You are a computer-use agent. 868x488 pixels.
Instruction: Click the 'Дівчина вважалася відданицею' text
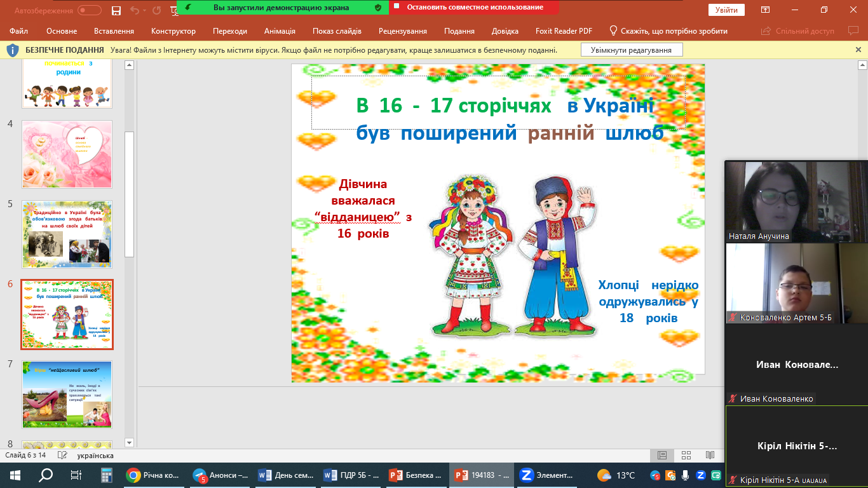click(363, 208)
